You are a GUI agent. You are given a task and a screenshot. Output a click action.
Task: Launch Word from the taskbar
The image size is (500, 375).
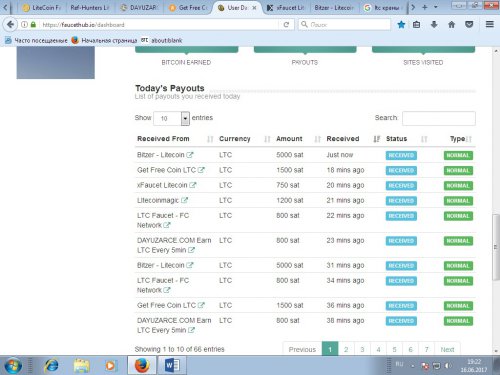point(172,365)
